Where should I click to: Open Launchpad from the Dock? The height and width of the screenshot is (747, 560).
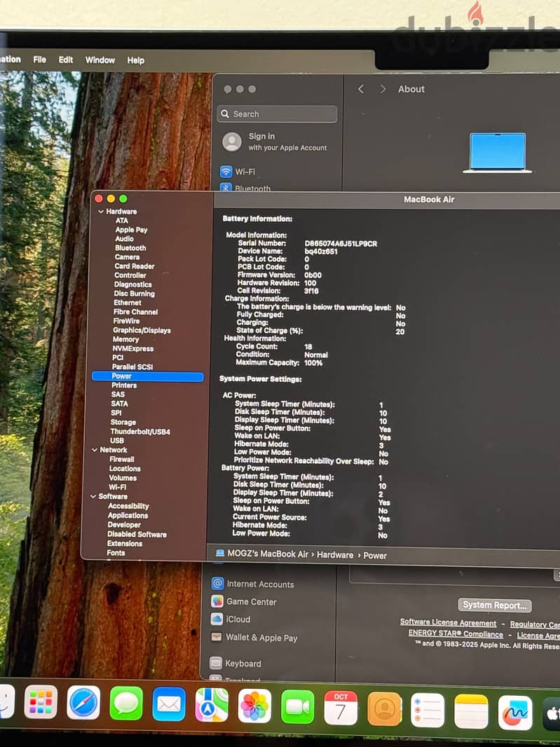(x=41, y=701)
